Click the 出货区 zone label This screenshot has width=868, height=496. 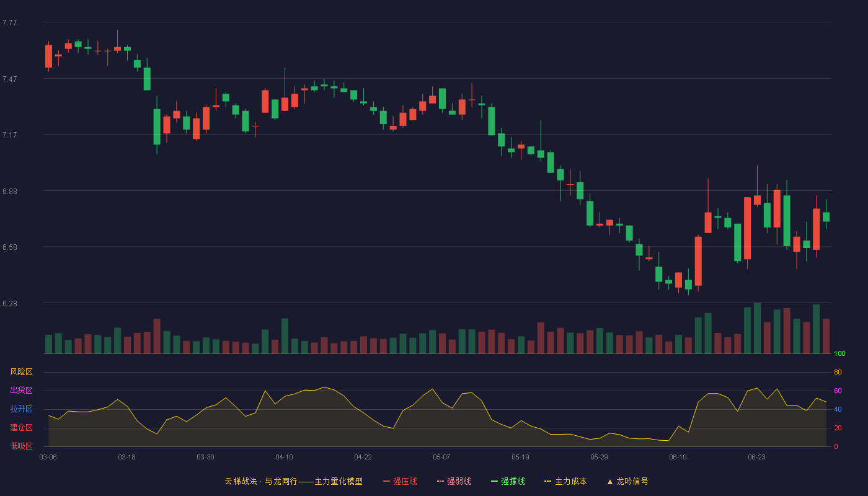pos(21,391)
